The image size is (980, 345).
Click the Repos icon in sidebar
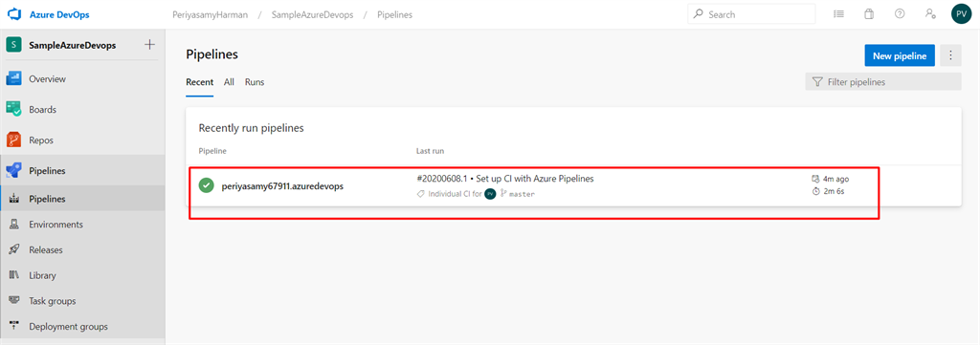(13, 140)
